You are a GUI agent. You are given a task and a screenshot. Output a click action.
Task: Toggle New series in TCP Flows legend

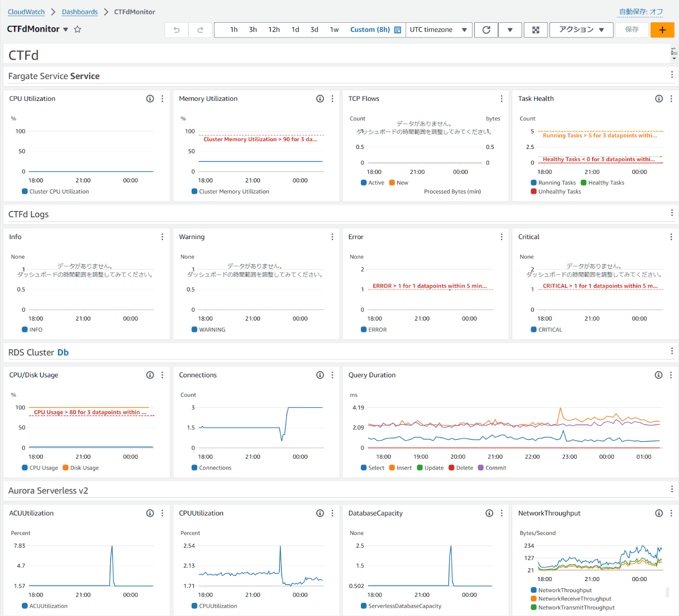coord(399,183)
